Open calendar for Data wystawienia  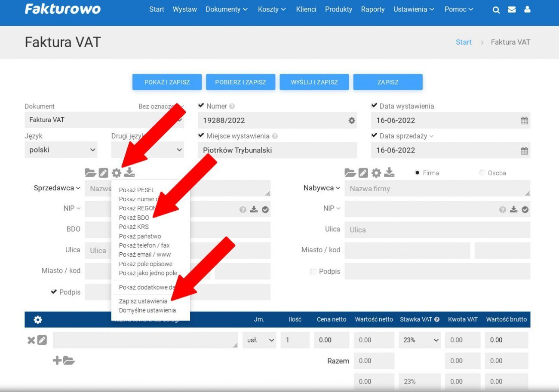524,121
